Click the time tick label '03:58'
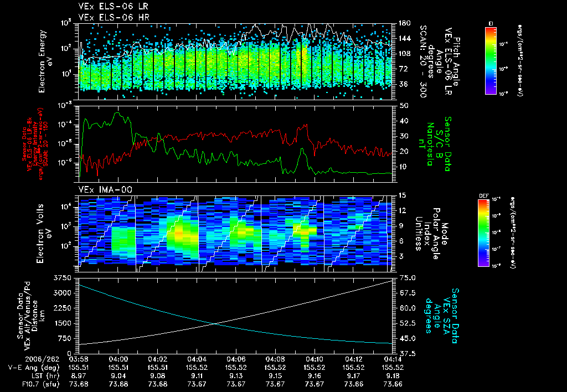 coord(79,359)
